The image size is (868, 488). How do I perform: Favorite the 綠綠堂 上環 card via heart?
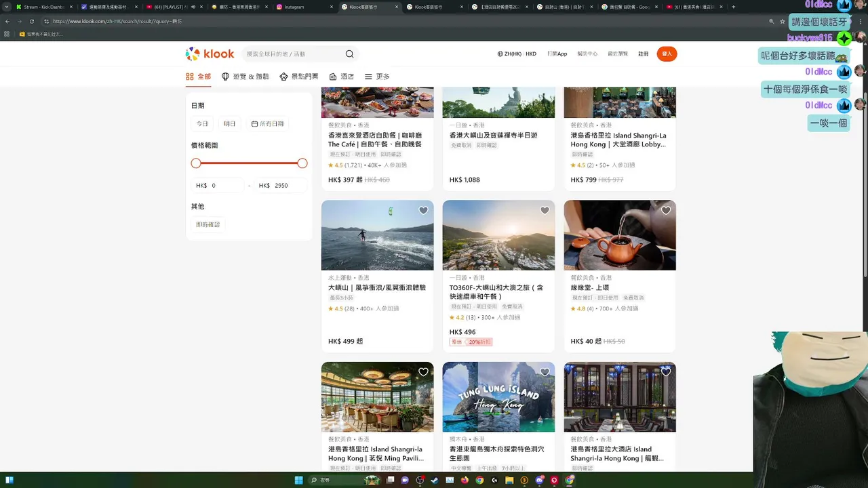[x=666, y=211]
